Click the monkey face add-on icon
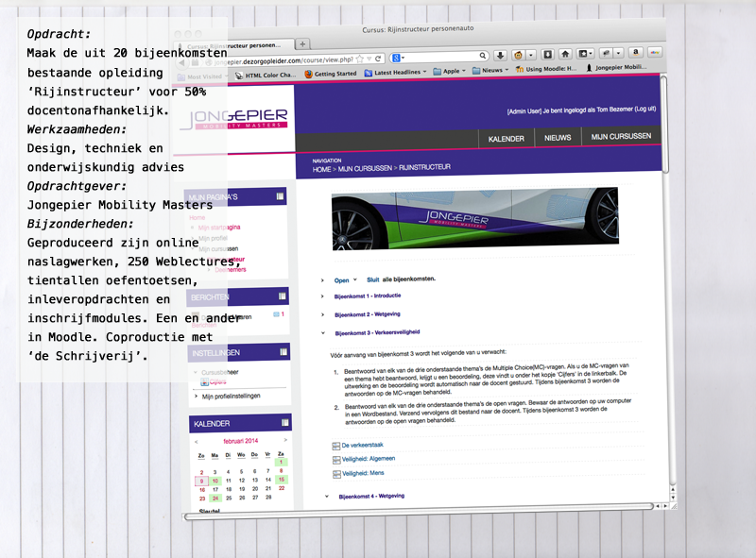The image size is (756, 558). [518, 55]
